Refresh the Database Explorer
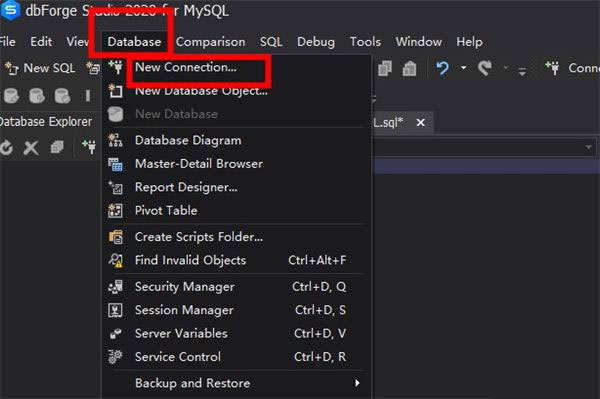The width and height of the screenshot is (600, 399). pyautogui.click(x=7, y=148)
